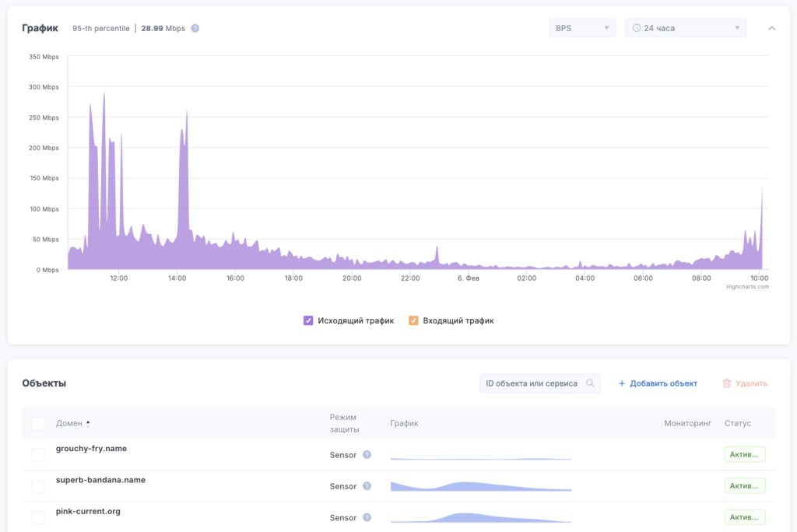The image size is (797, 532).
Task: Click the plus icon for Добавить объект
Action: point(622,383)
